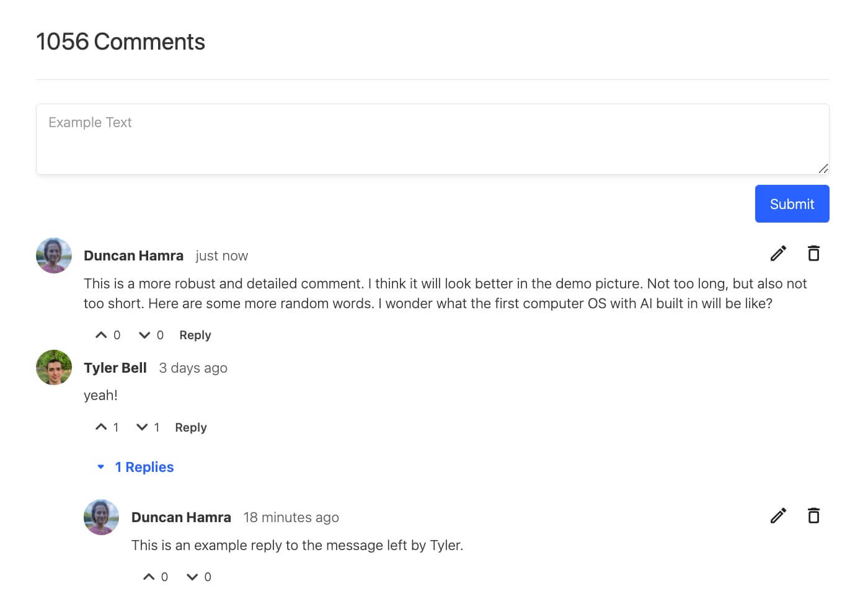Edit Duncan's reply using the pencil icon

tap(778, 516)
